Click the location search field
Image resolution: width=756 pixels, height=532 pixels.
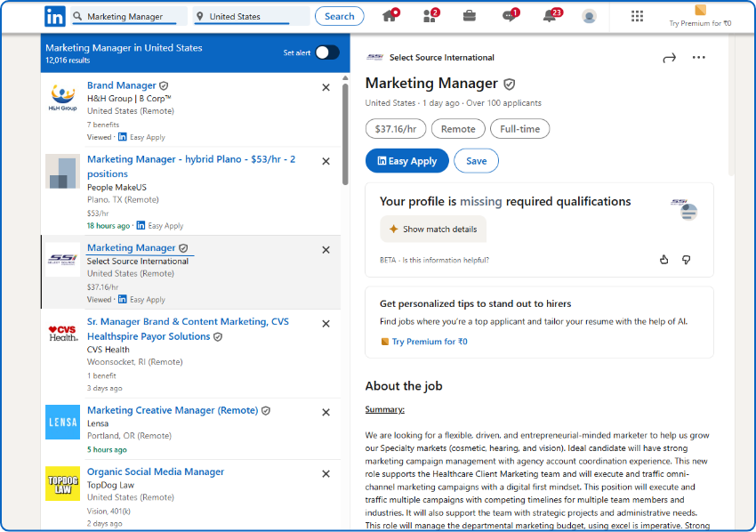pos(251,16)
